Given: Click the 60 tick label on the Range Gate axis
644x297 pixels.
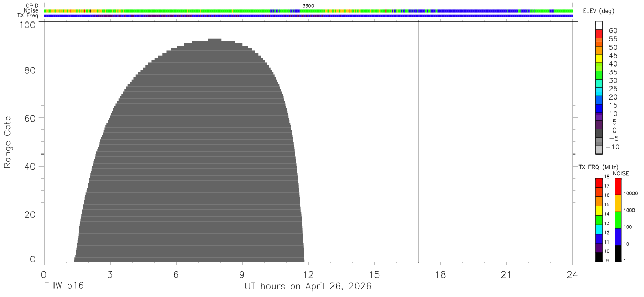Looking at the screenshot, I should coord(31,118).
